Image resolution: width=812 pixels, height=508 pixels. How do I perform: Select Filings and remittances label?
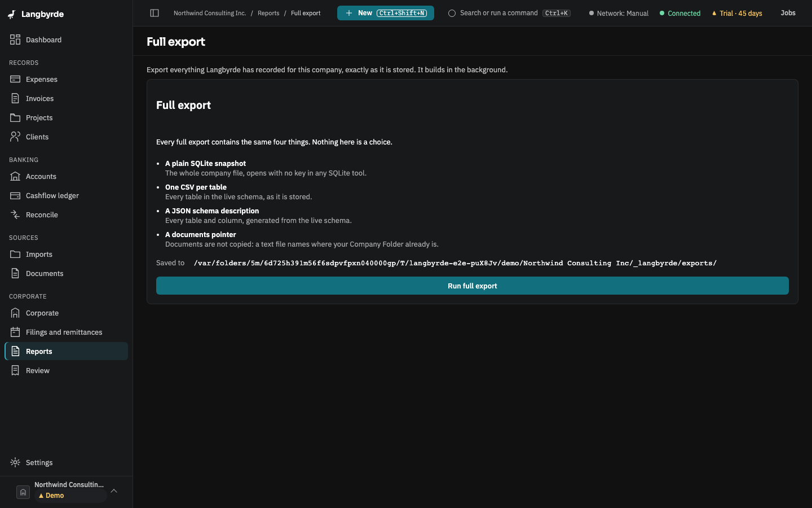[64, 332]
